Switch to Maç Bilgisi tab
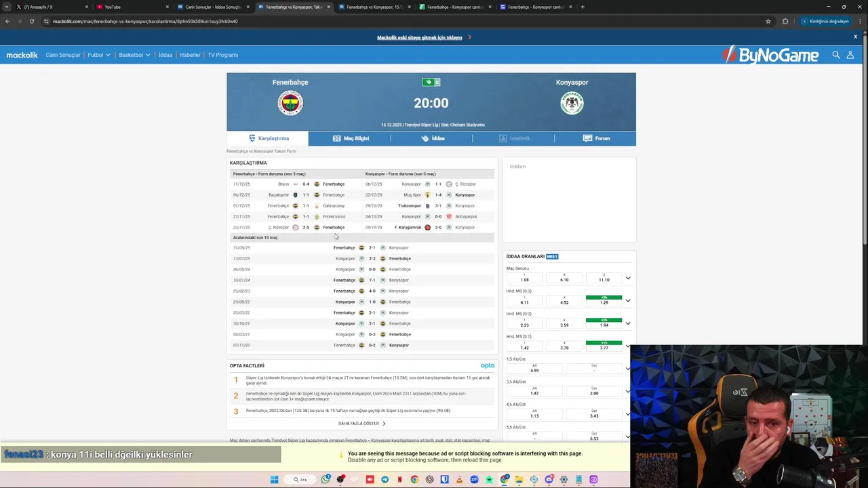Screen dimensions: 868x488 coord(350,138)
